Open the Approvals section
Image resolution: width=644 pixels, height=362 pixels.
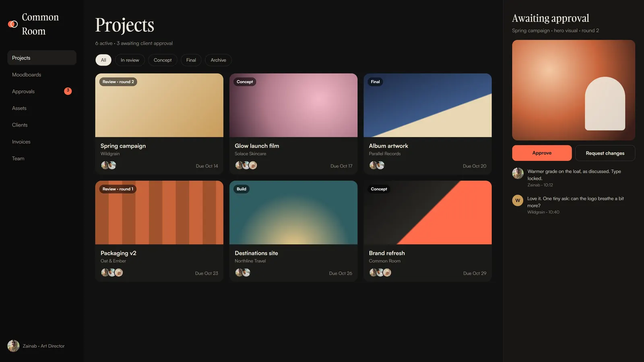coord(42,91)
